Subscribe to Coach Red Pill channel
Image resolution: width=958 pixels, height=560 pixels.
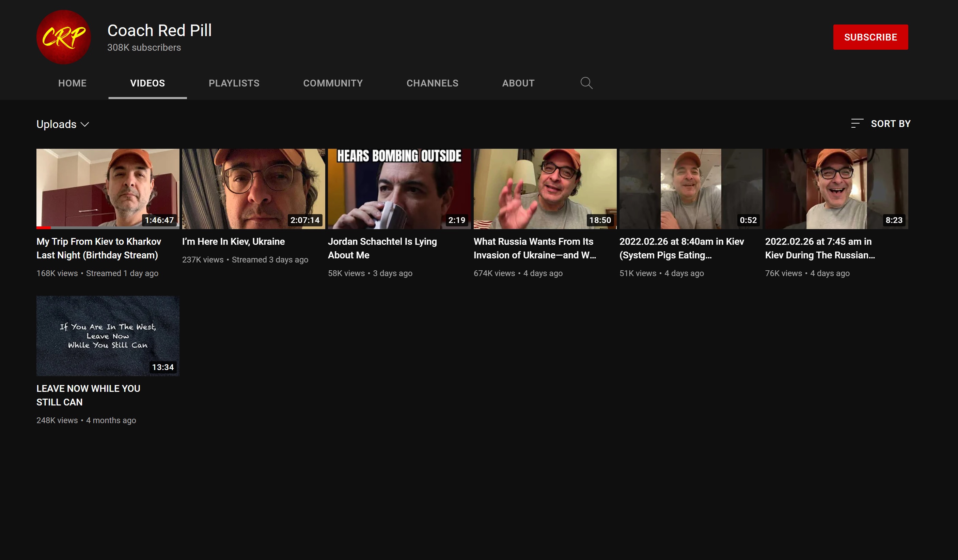pos(870,37)
